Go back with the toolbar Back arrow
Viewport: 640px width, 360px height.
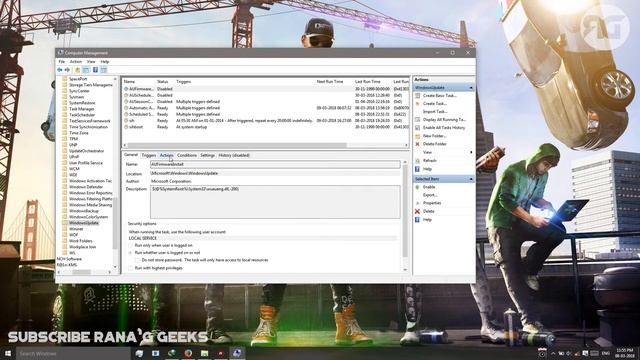[x=60, y=70]
